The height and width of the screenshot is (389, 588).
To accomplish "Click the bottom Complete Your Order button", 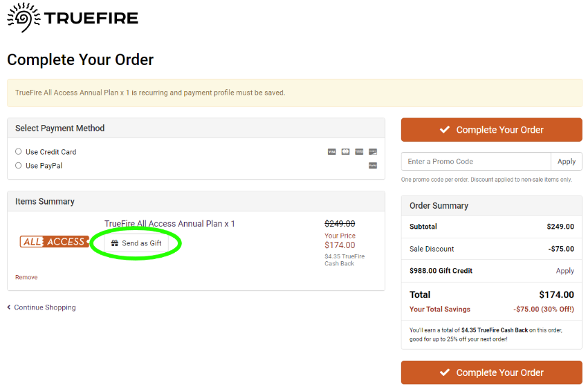I will point(492,372).
